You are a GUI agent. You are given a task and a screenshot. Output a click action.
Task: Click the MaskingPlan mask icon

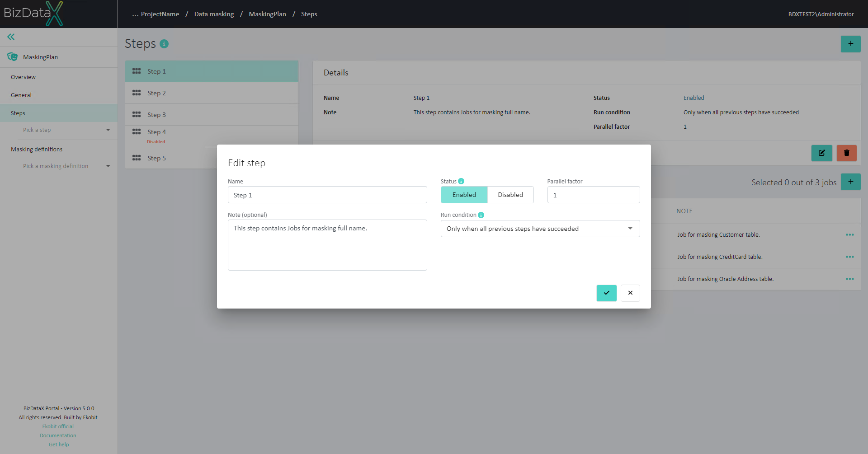tap(13, 57)
